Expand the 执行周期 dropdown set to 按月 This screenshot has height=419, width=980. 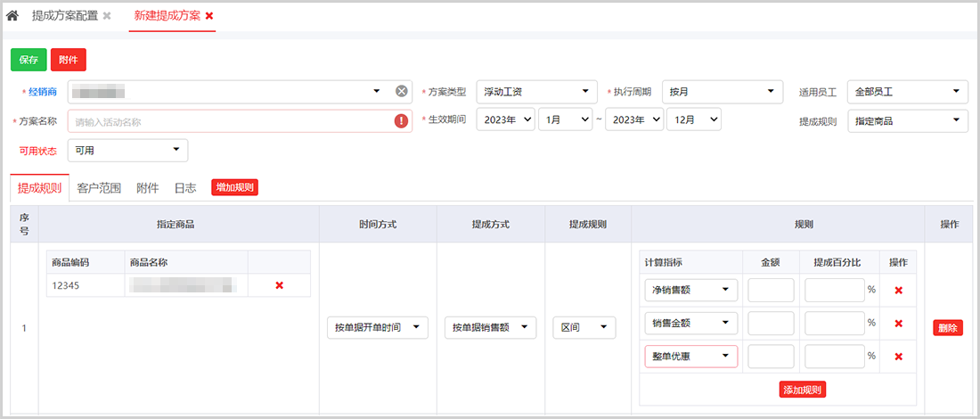pos(723,92)
